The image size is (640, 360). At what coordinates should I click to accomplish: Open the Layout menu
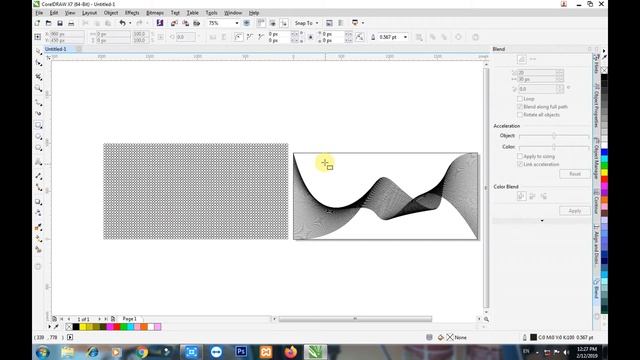[x=89, y=13]
